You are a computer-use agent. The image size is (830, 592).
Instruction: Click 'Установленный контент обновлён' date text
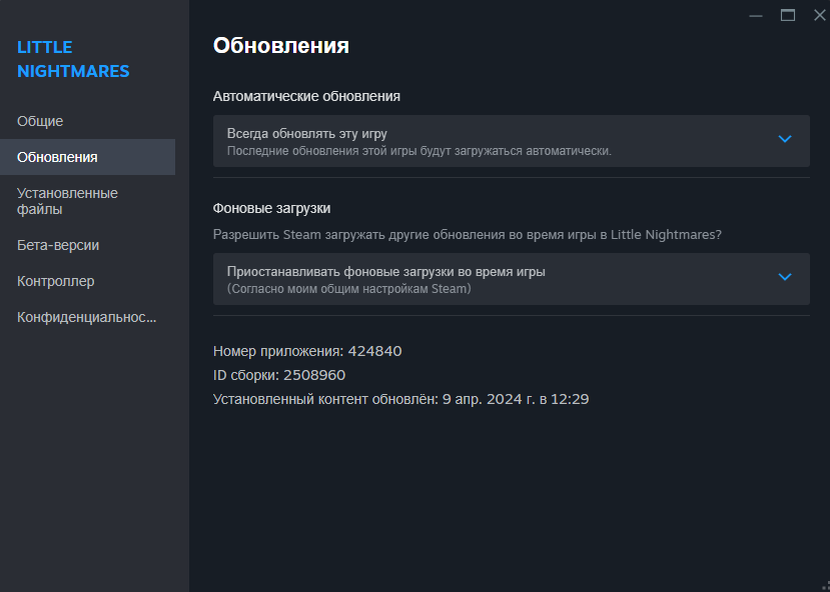tap(401, 399)
